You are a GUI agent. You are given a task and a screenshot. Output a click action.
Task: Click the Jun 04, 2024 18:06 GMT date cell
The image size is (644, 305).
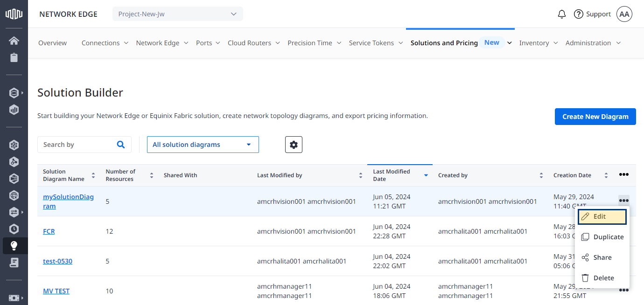pos(392,291)
